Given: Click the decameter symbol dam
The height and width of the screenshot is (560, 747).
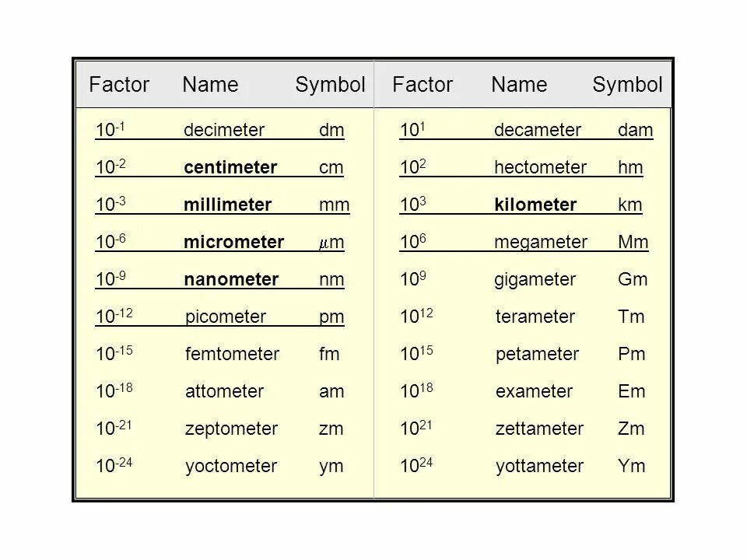Looking at the screenshot, I should coord(635,131).
